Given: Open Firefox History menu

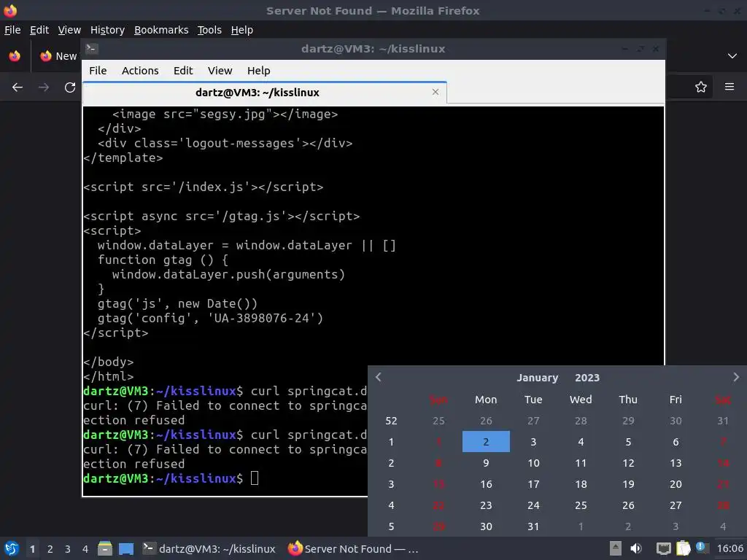Looking at the screenshot, I should coord(108,30).
